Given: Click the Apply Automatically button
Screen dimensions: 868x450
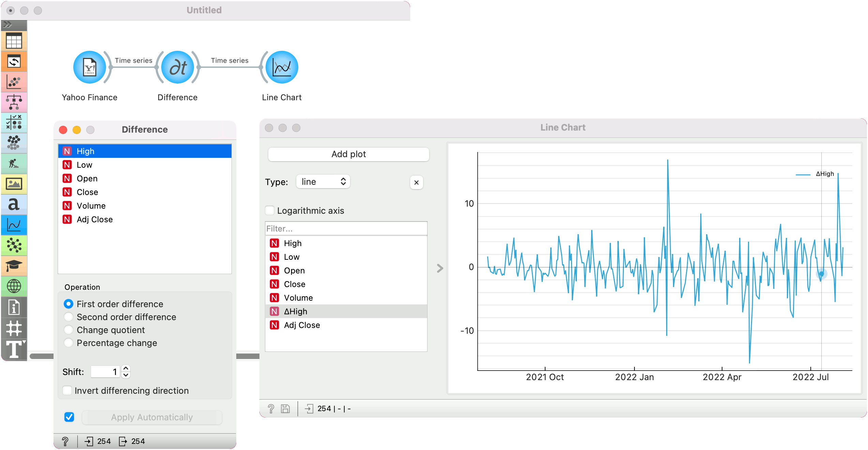Looking at the screenshot, I should coord(152,417).
